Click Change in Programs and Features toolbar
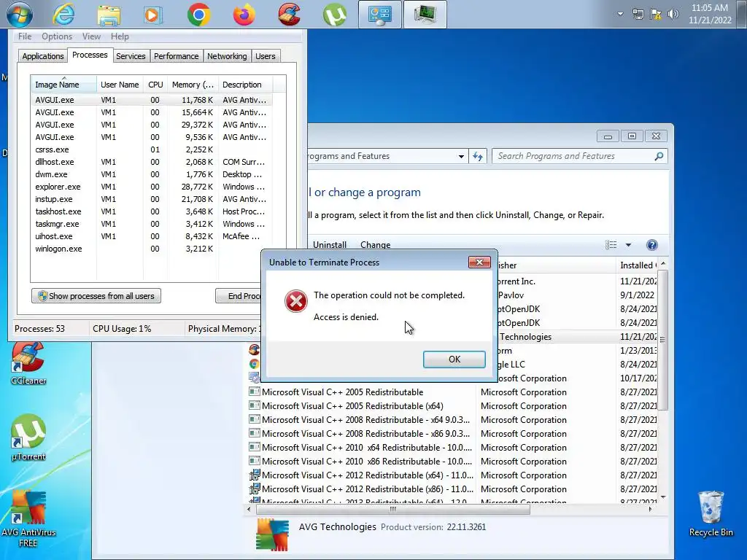747x560 pixels. (x=376, y=245)
